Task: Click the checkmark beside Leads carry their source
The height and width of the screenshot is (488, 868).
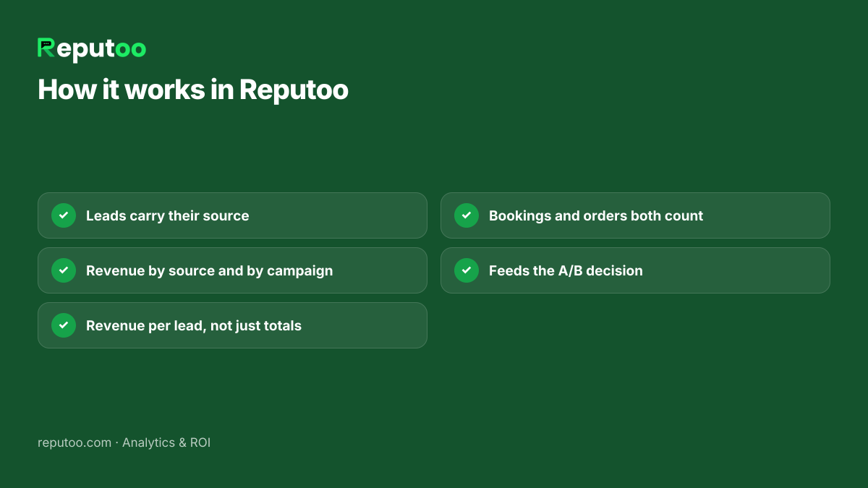Action: point(64,215)
